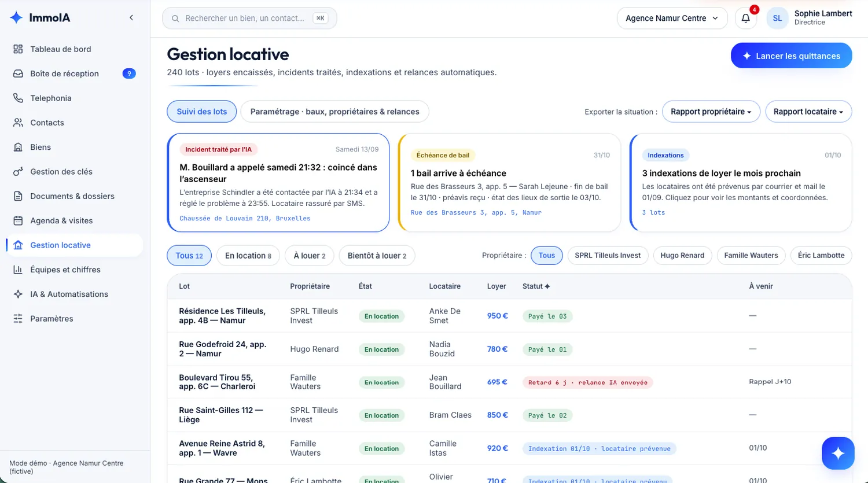Filter owner by Éric Lambotte chip
Viewport: 868px width, 483px height.
pyautogui.click(x=821, y=255)
